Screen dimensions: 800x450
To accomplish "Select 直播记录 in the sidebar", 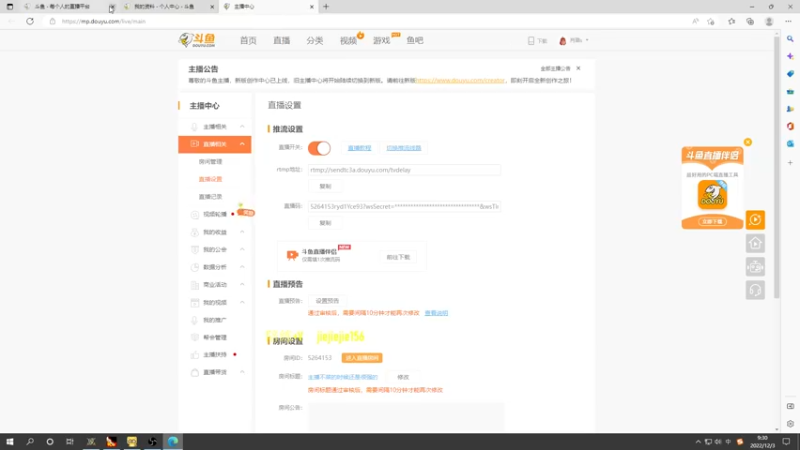I will [210, 197].
